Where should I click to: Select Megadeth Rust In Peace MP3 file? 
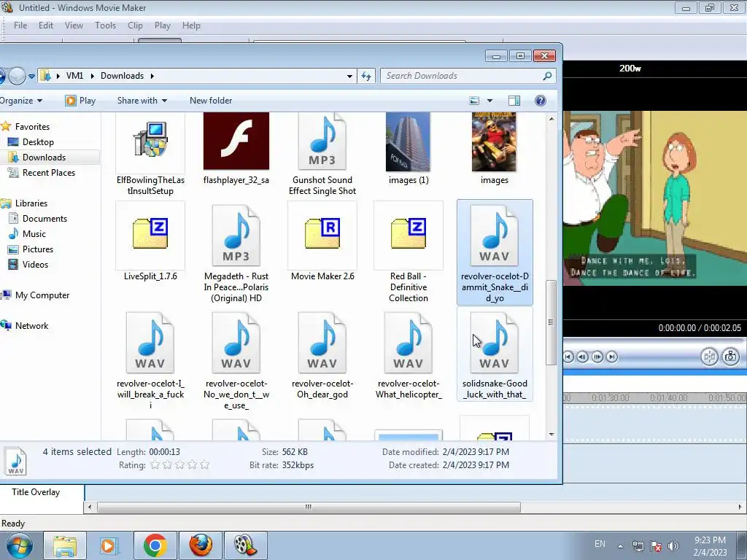(236, 252)
